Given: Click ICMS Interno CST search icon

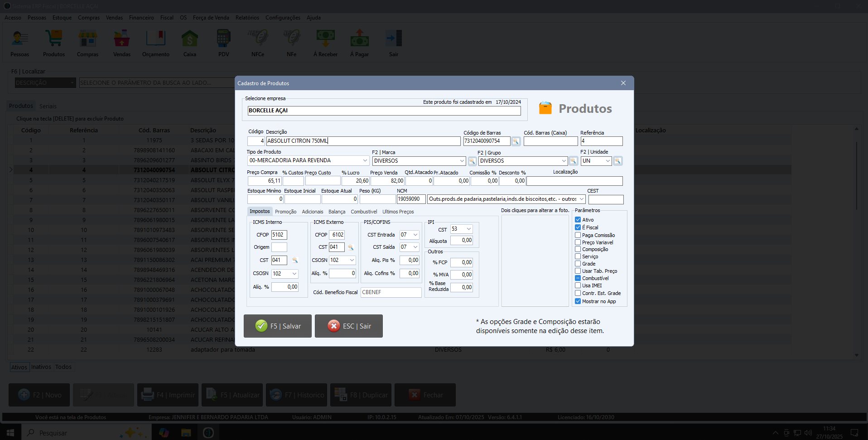Looking at the screenshot, I should pos(295,261).
